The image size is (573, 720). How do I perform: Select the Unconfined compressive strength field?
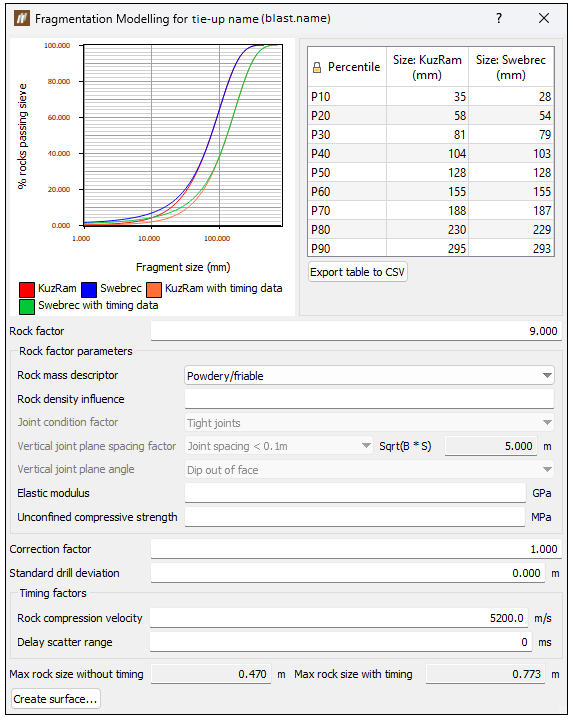click(x=355, y=517)
